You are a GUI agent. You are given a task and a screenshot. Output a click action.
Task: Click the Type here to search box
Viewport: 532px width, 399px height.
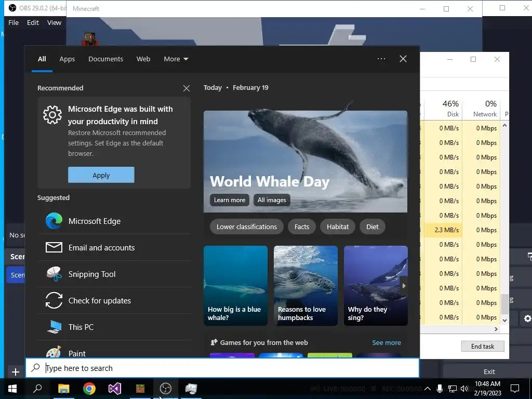[x=222, y=368]
